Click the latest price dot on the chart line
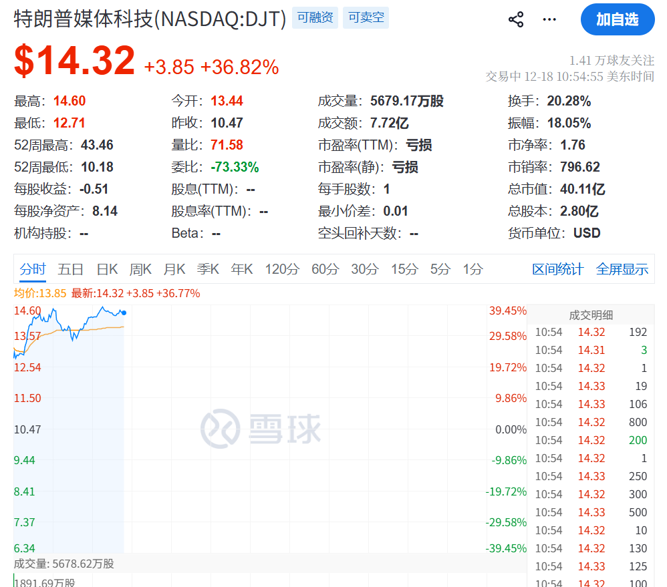Image resolution: width=667 pixels, height=587 pixels. coord(123,312)
